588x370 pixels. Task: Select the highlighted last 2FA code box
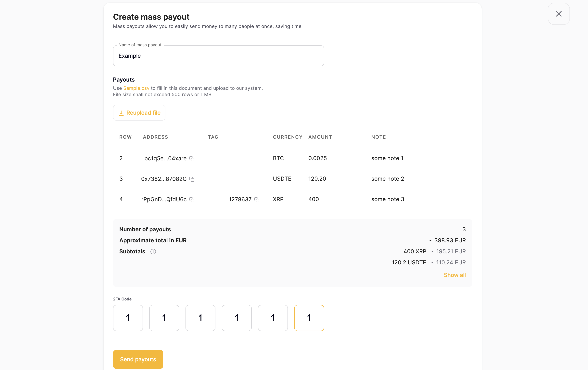coord(309,318)
